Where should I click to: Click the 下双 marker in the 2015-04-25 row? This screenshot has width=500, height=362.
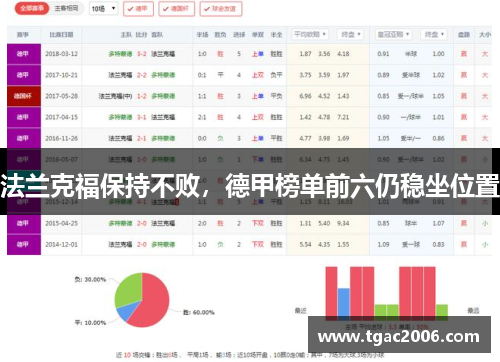tap(258, 223)
